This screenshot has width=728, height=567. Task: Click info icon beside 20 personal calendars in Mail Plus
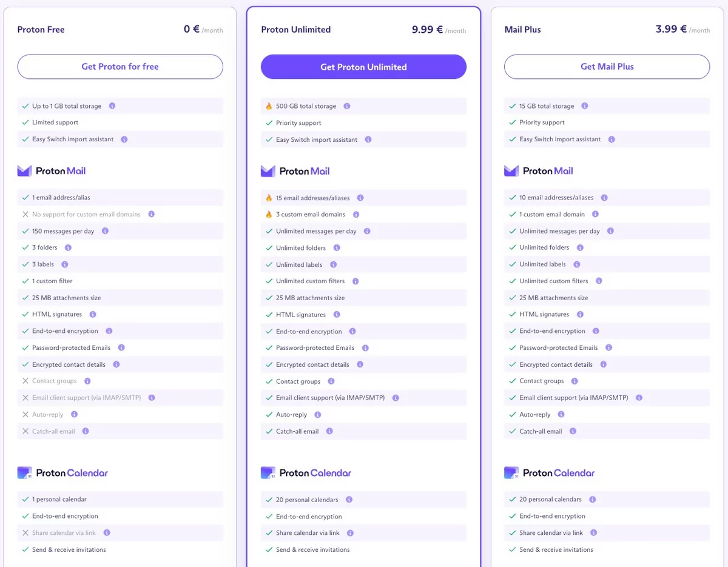(593, 500)
